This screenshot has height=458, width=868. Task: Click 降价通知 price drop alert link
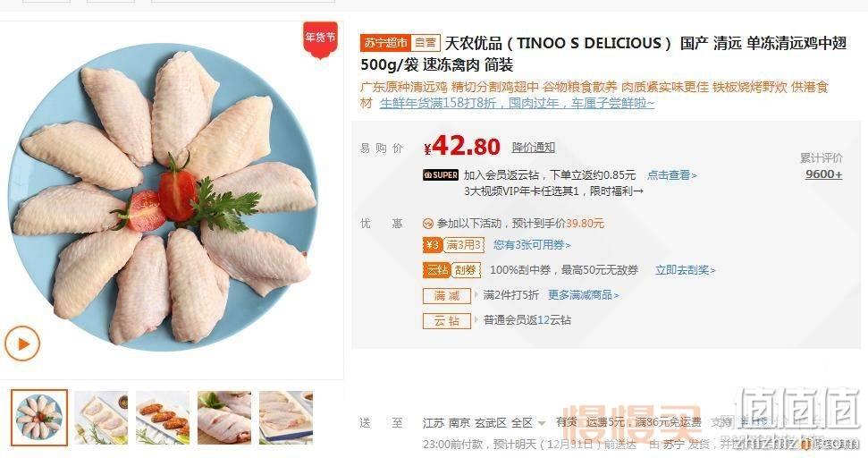click(x=533, y=148)
